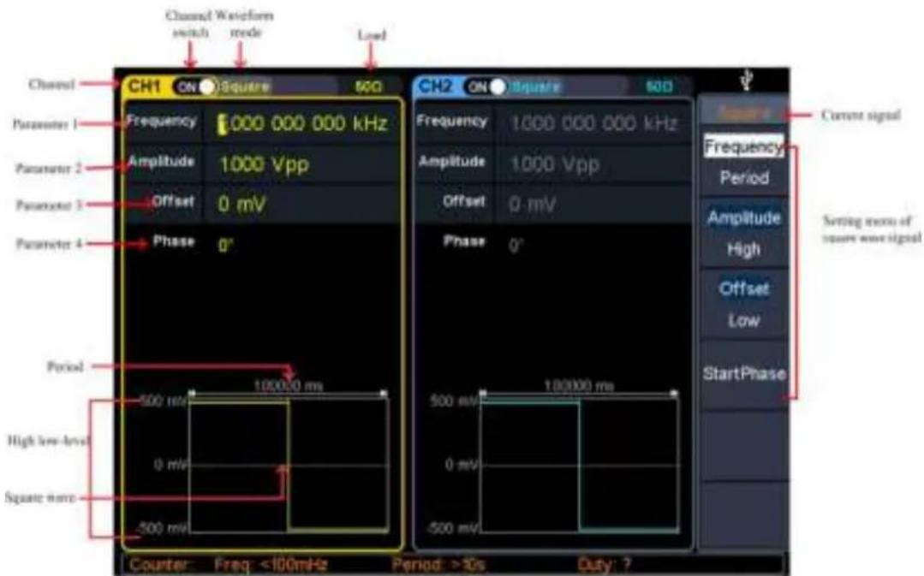Click CH1 Phase parameter label
This screenshot has height=576, width=924.
tap(174, 240)
